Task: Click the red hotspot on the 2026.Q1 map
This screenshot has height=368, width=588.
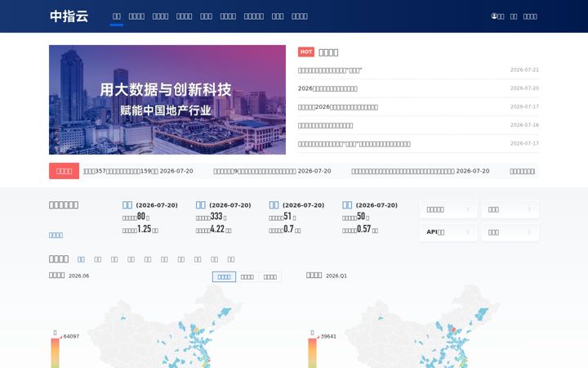Action: coord(453,330)
